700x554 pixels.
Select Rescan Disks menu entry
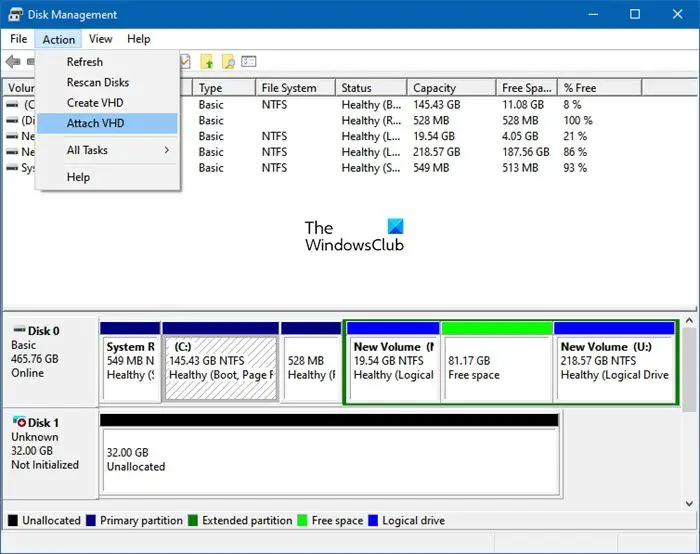[x=98, y=82]
